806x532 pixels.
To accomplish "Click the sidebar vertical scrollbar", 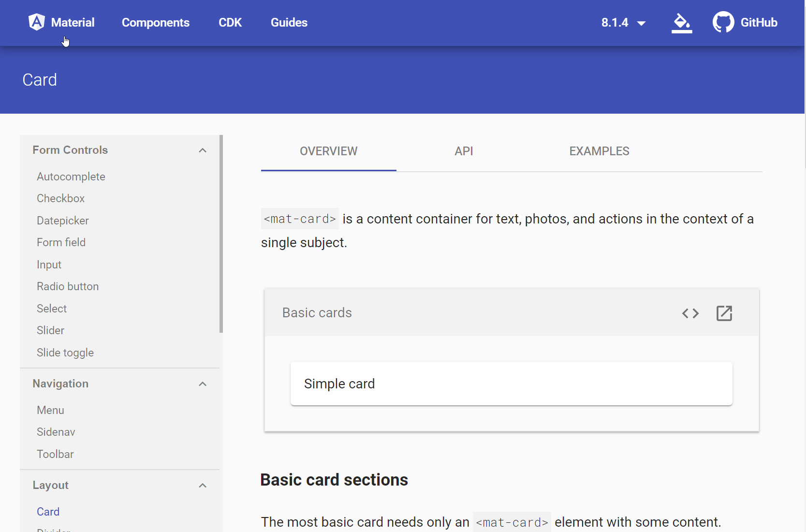I will [221, 234].
